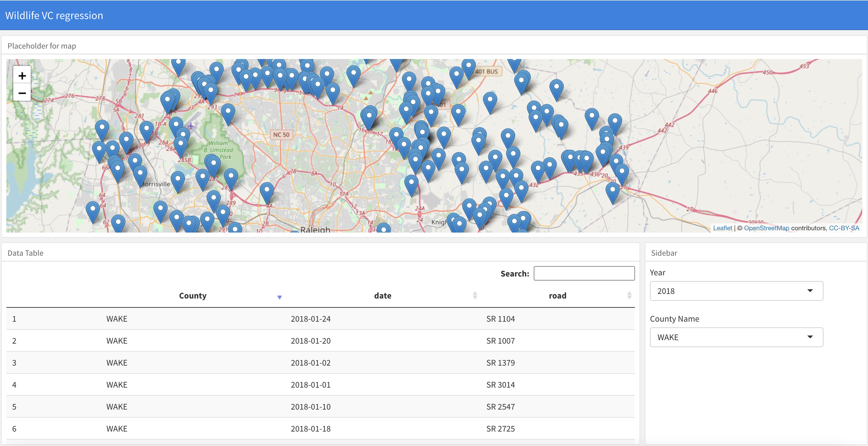The image size is (868, 446).
Task: Click the Wildlife VC regression title
Action: pyautogui.click(x=54, y=16)
